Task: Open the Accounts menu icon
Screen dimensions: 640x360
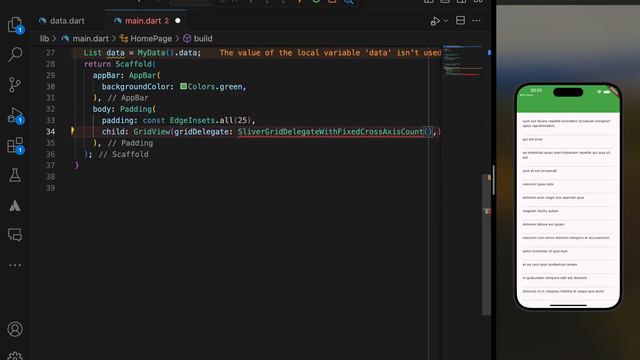Action: click(x=15, y=329)
